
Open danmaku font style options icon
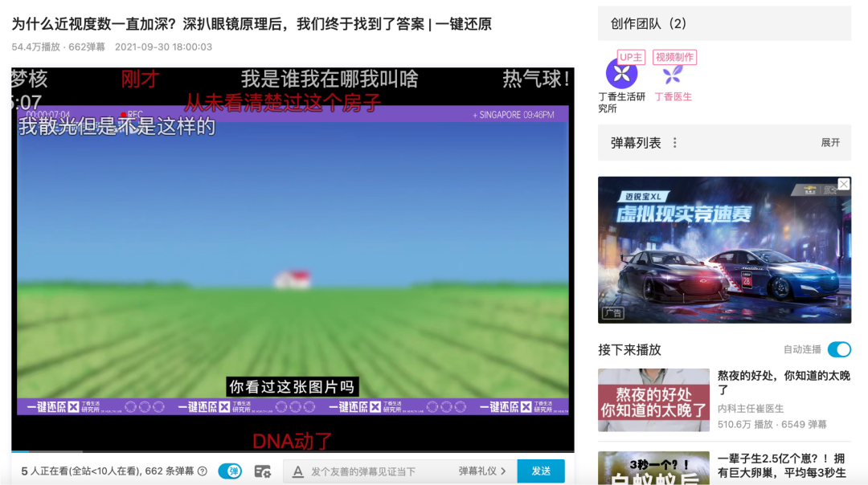pos(298,471)
